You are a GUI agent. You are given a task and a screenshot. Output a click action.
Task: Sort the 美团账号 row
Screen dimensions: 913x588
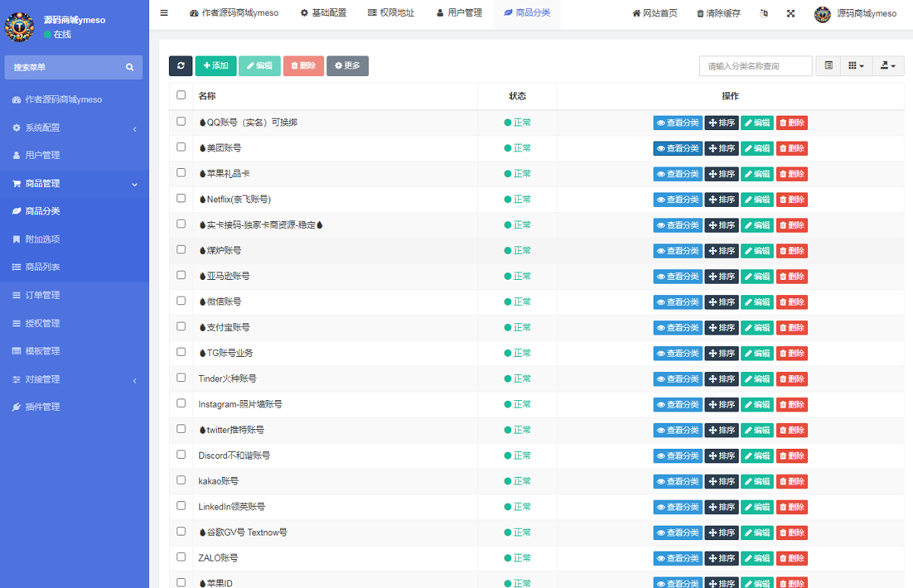click(721, 148)
